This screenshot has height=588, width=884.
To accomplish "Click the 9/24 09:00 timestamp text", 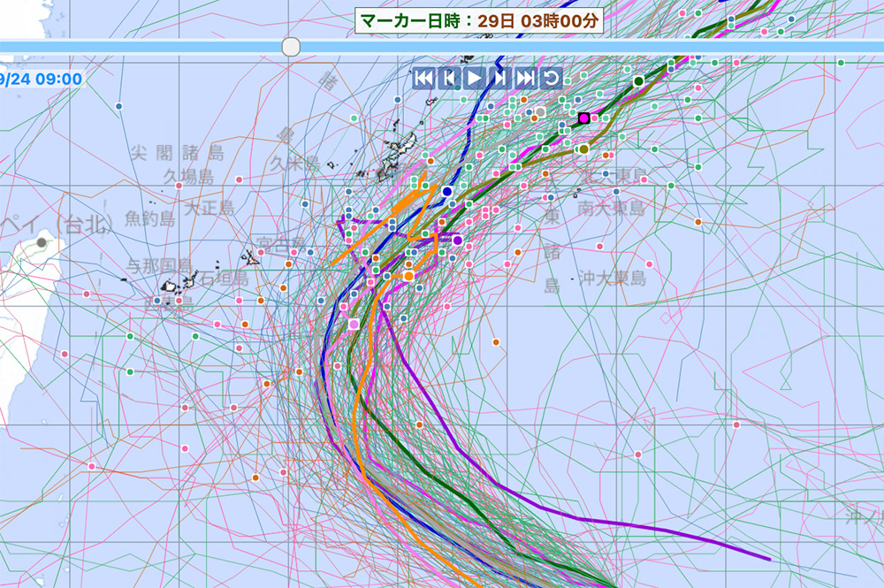I will (42, 79).
